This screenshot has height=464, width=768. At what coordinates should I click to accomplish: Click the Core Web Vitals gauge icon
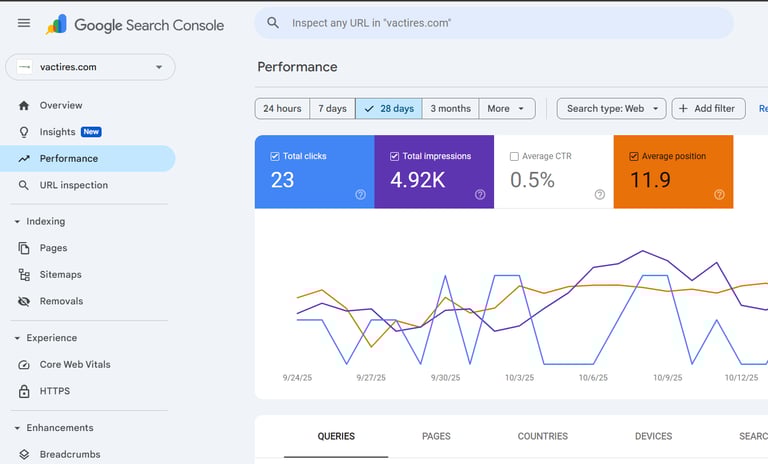click(x=24, y=365)
